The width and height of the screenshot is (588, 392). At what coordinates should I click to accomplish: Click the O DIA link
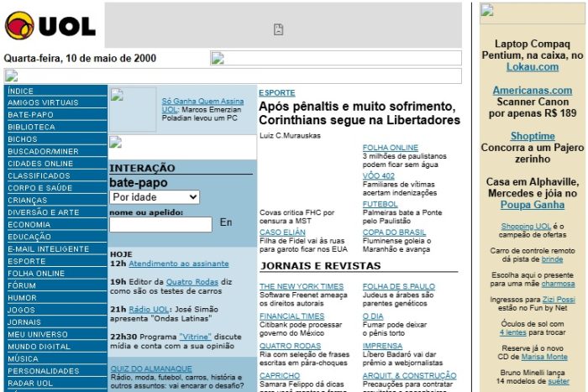[373, 316]
